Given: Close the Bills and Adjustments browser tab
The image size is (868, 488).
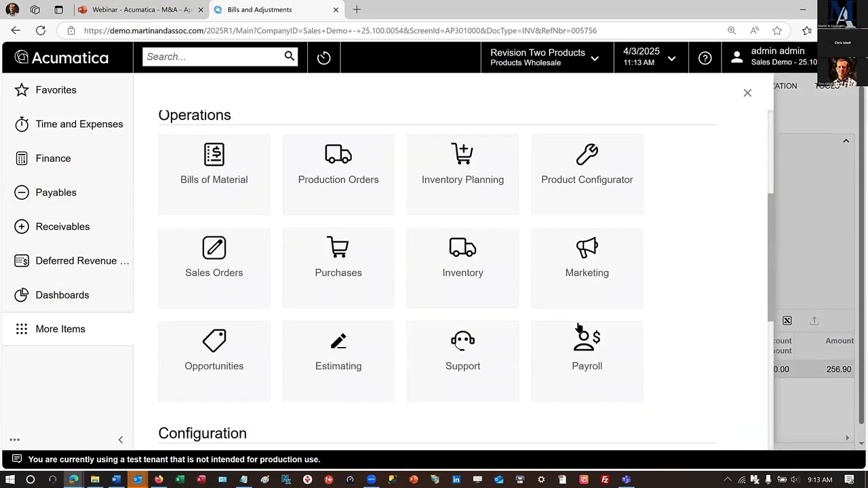Looking at the screenshot, I should (336, 9).
